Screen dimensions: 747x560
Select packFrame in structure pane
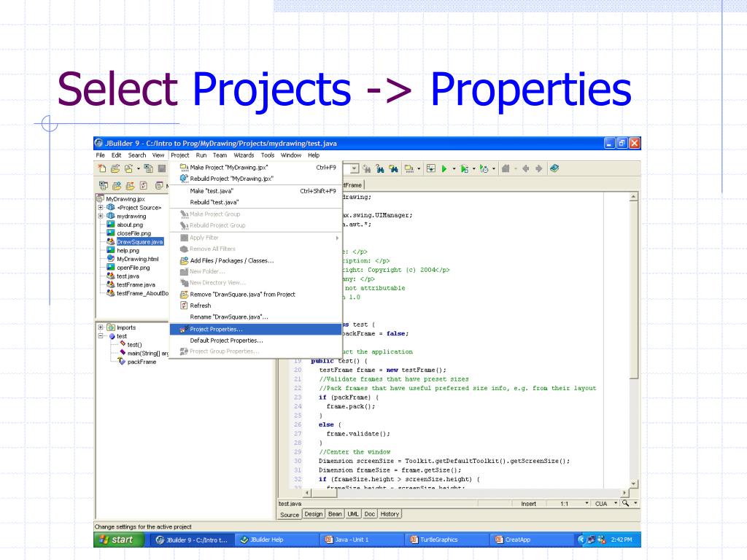pyautogui.click(x=142, y=362)
